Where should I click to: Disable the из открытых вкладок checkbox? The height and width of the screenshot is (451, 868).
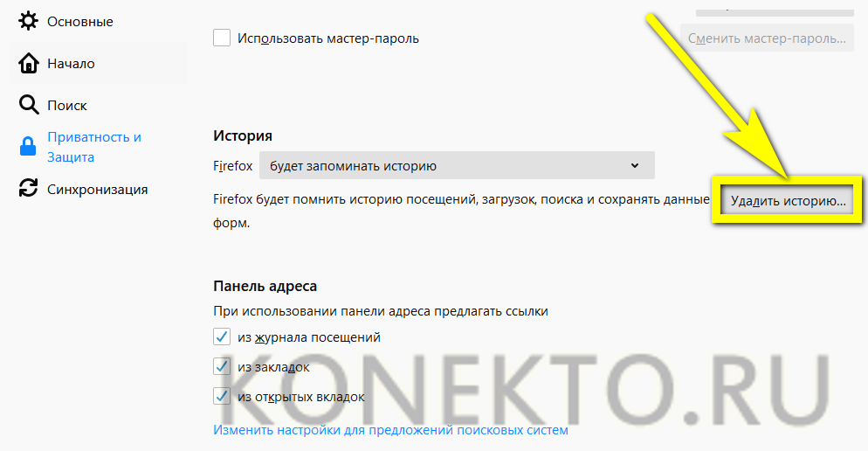[x=222, y=396]
